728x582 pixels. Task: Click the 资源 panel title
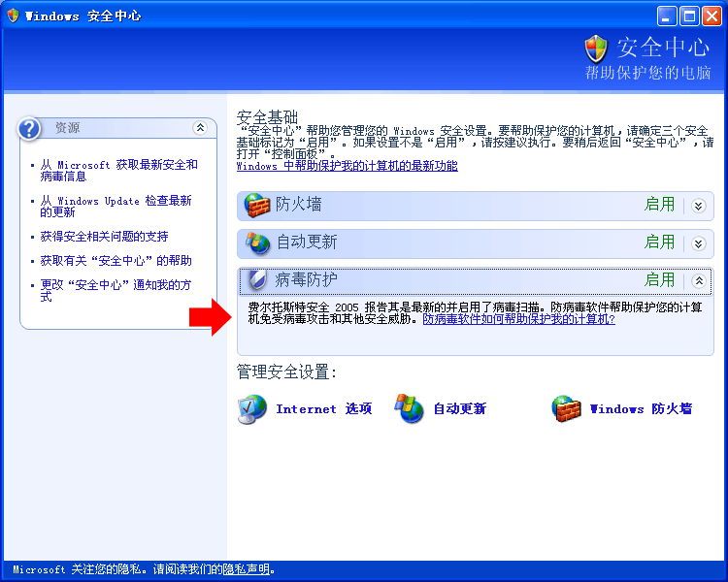tap(67, 128)
